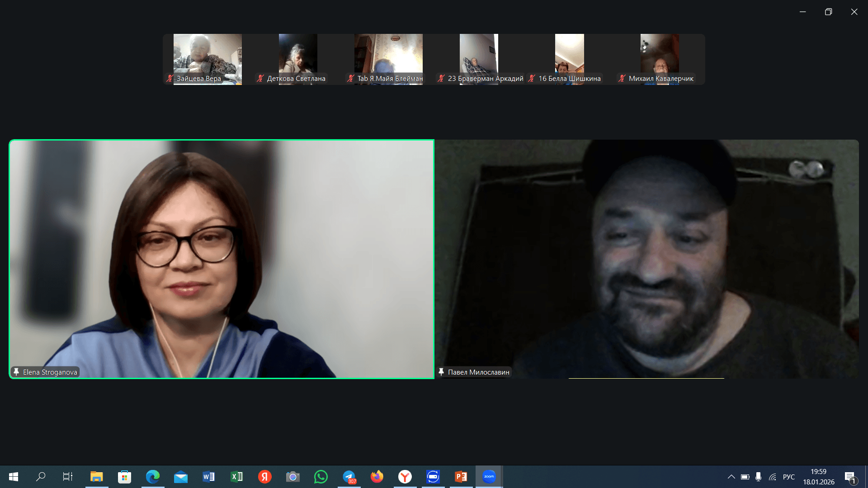
Task: Open WhatsApp from the taskbar
Action: (321, 477)
